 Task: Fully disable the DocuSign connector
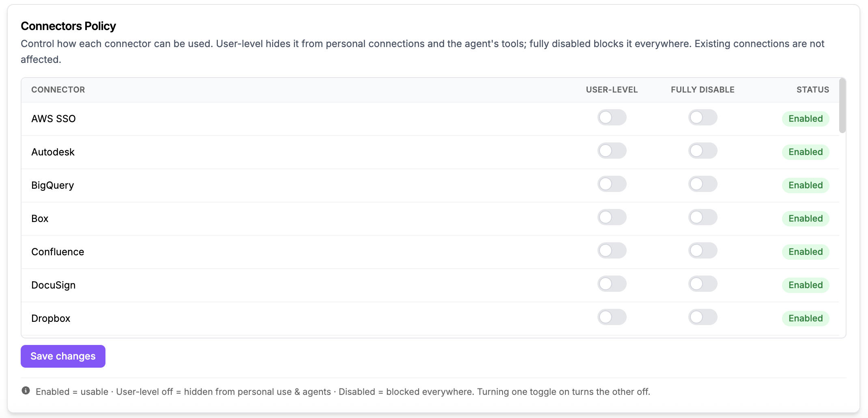(x=703, y=284)
